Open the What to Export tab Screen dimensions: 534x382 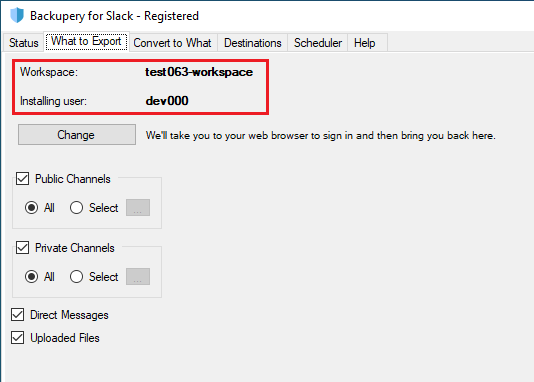tap(86, 41)
